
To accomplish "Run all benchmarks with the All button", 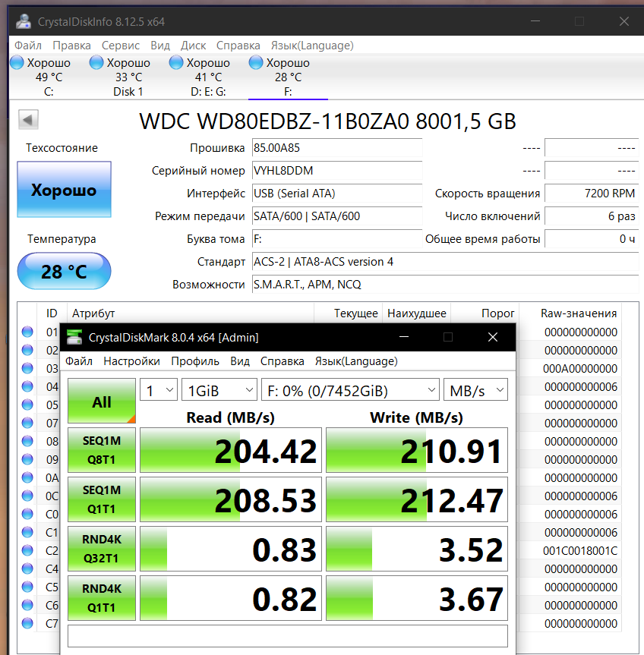I will click(x=102, y=402).
